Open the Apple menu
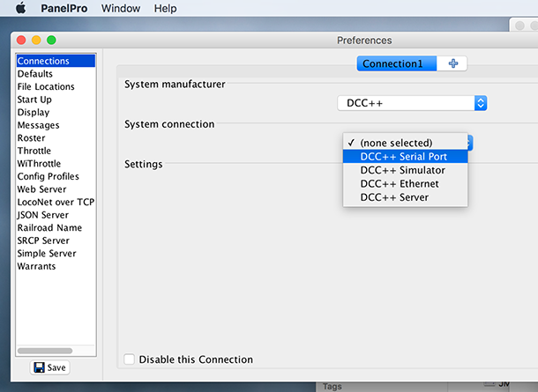This screenshot has height=392, width=538. click(x=20, y=8)
